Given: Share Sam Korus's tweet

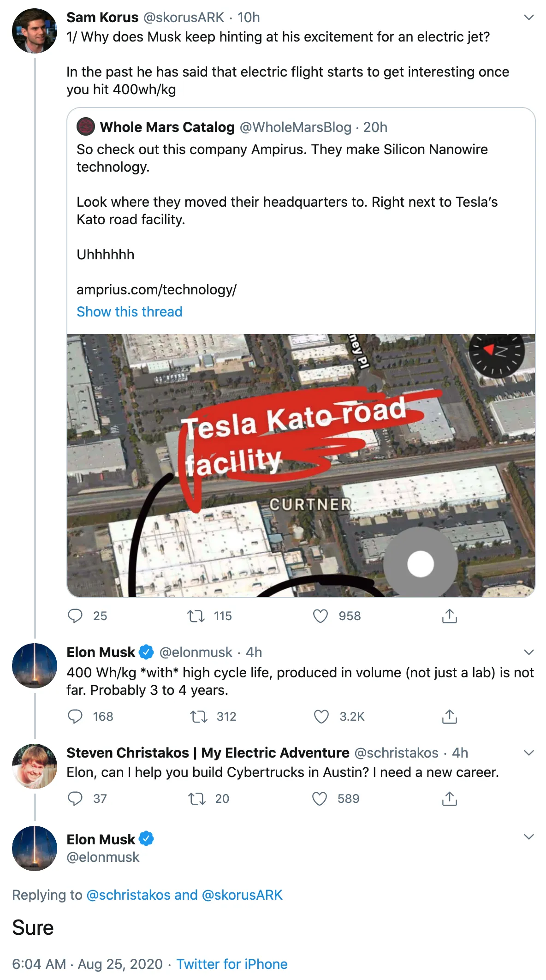Looking at the screenshot, I should click(450, 616).
